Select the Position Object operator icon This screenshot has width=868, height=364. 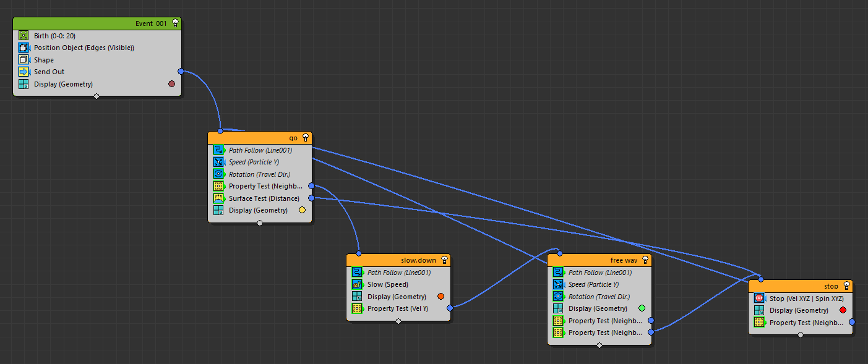point(24,48)
